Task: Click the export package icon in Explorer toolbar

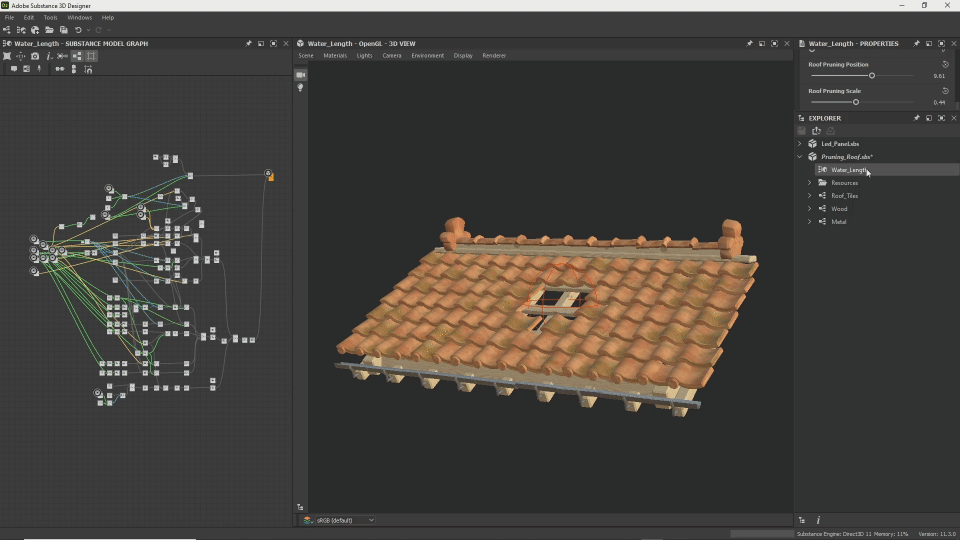Action: coord(816,131)
